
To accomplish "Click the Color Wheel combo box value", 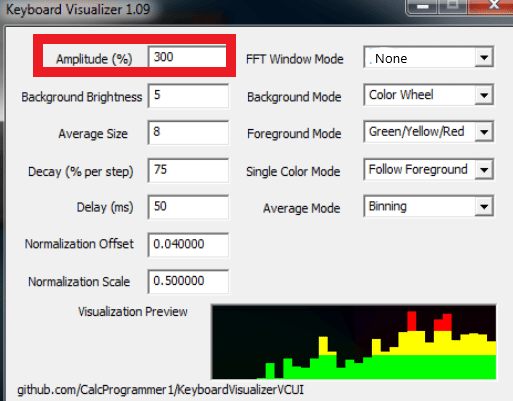I will click(401, 95).
